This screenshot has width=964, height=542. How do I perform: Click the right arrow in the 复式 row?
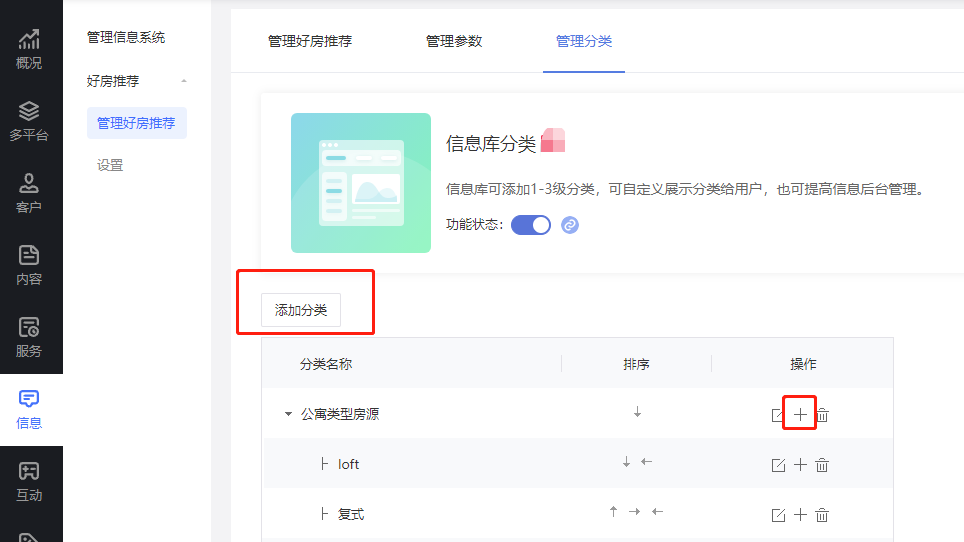[x=634, y=511]
